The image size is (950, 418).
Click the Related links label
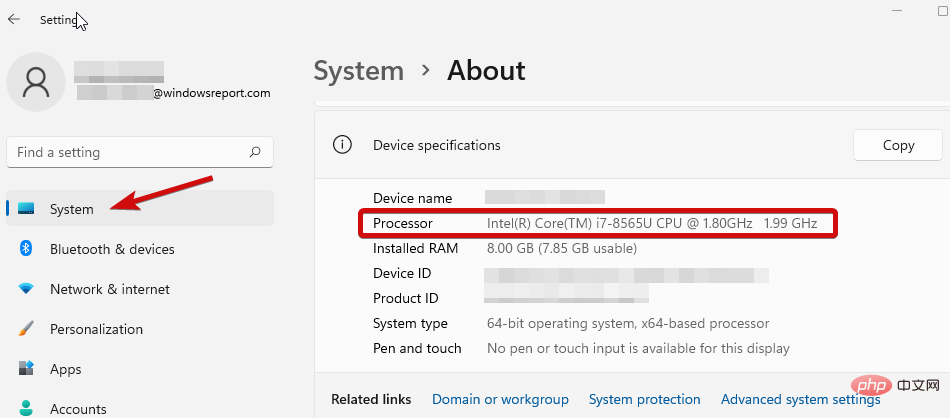371,399
